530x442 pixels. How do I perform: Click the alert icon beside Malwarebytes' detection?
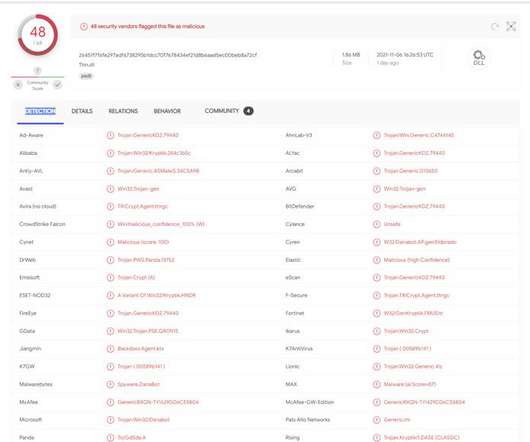point(110,384)
